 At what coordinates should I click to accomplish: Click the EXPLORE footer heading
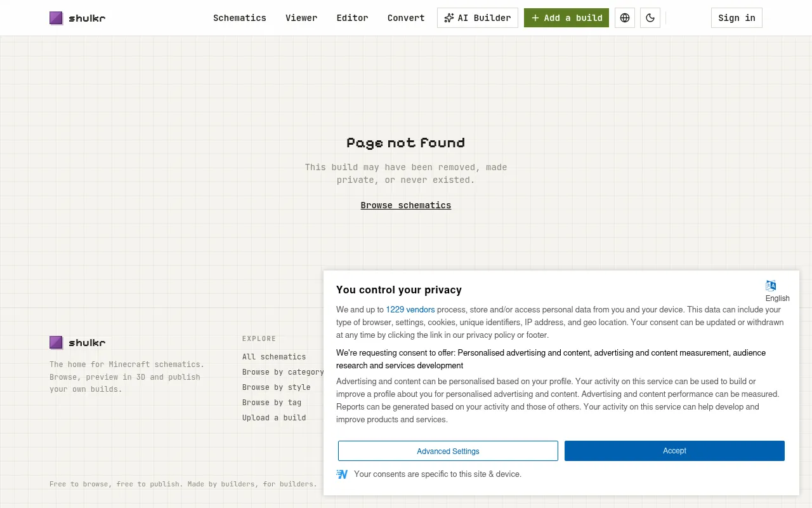pos(259,339)
